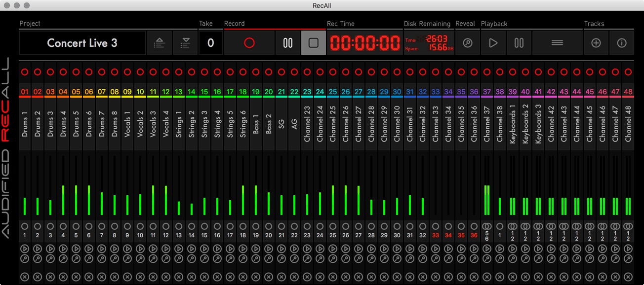Play back the Keyboards 1 track
The image size is (644, 285).
click(512, 249)
